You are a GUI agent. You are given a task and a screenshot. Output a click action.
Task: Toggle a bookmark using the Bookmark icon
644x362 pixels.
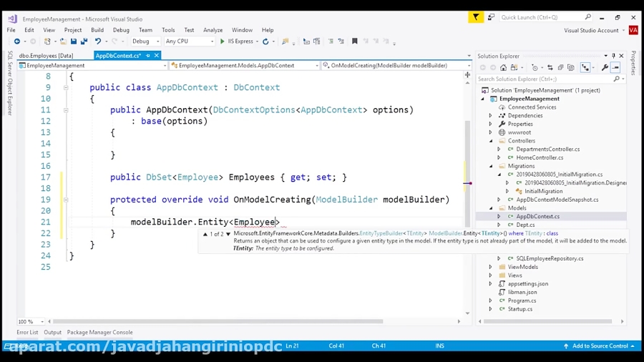click(354, 41)
